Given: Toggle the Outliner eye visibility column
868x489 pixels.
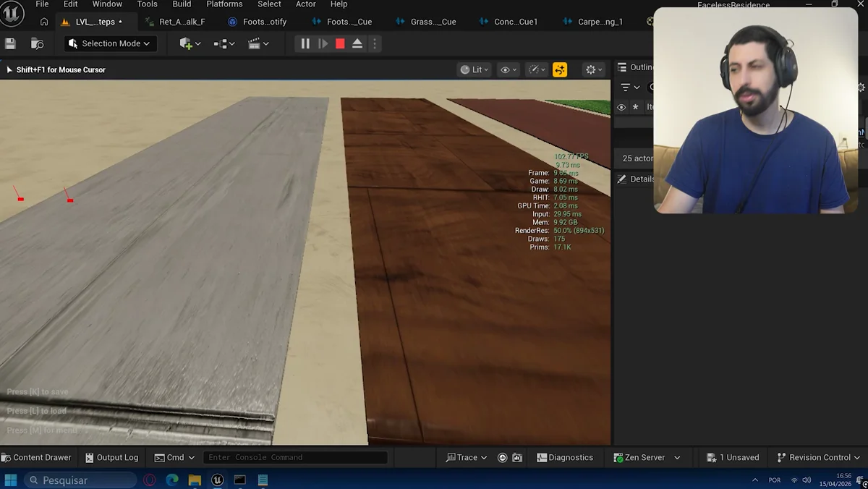Looking at the screenshot, I should point(621,107).
